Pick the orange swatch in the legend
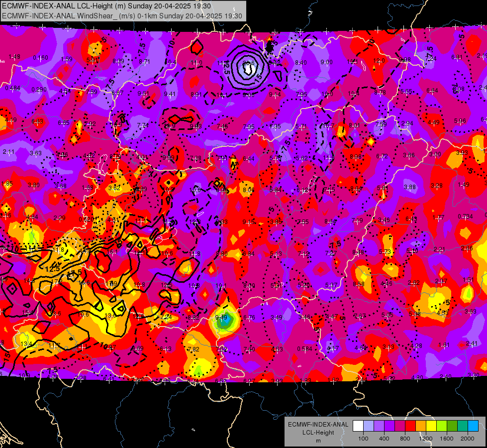Screen dimensions: 487x448 coord(421,426)
